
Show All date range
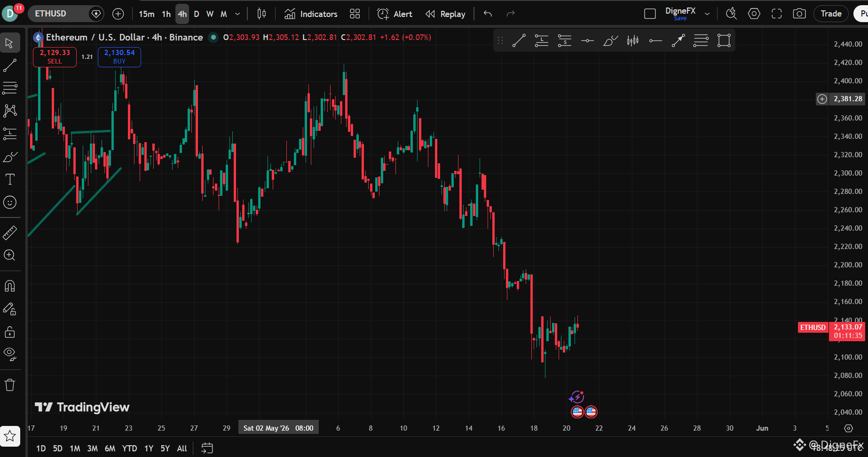click(x=182, y=449)
